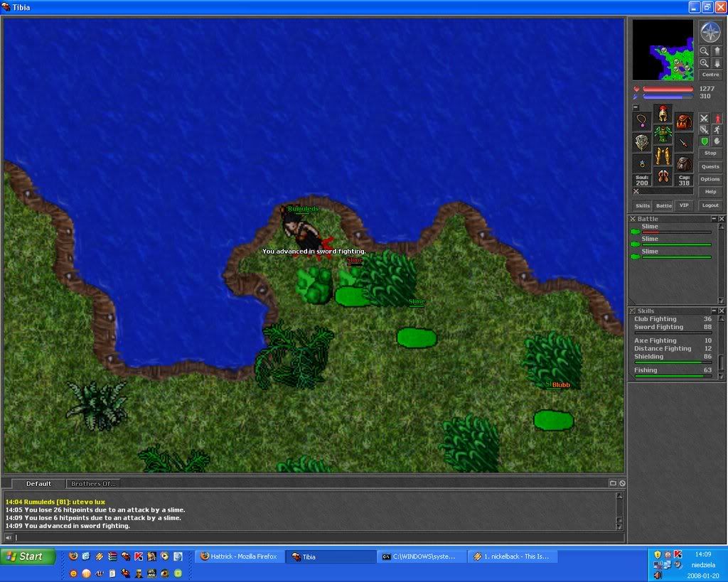Toggle chase opponent running figure mode
The image size is (728, 582).
pos(717,130)
